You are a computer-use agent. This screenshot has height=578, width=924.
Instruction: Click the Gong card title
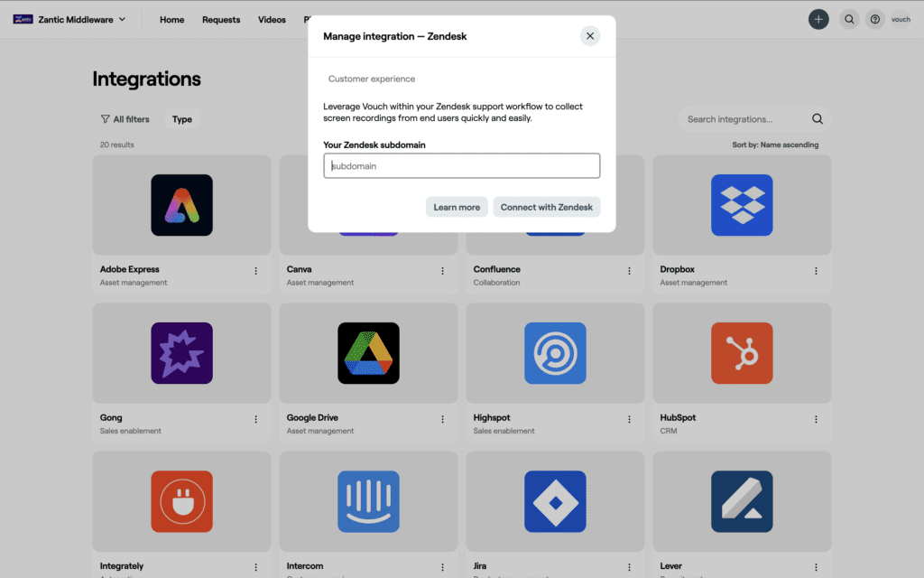(111, 417)
